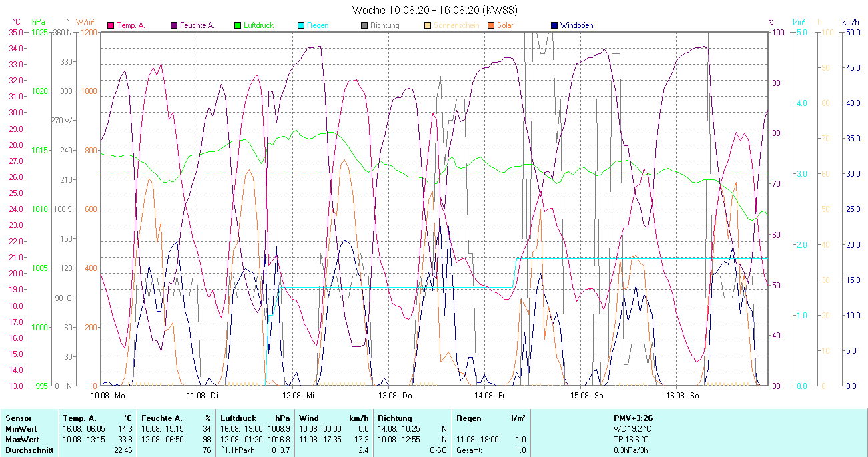Click the average pressure '1013.7'

[278, 450]
